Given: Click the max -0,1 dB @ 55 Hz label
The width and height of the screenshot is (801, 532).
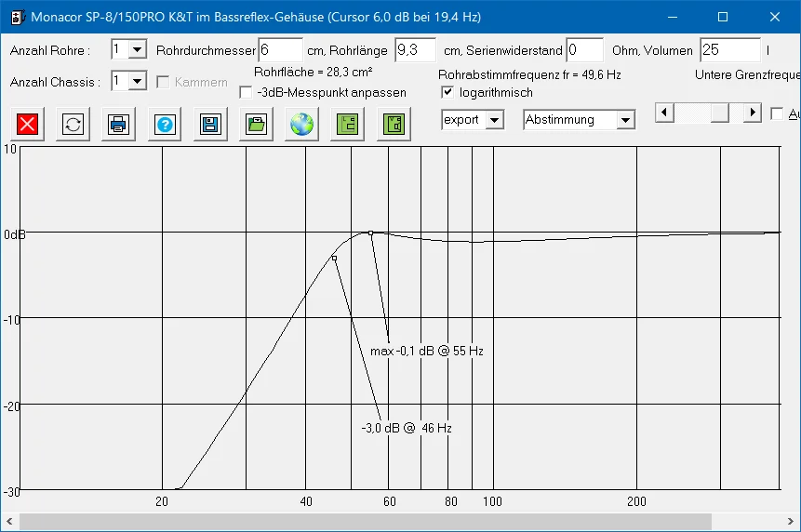Looking at the screenshot, I should point(427,352).
